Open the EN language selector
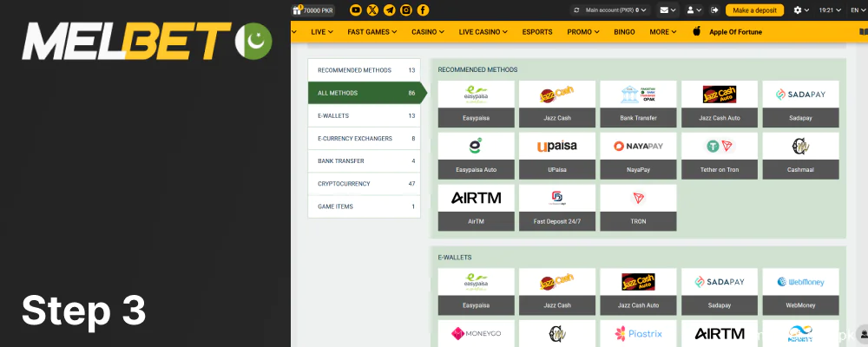Viewport: 868px width, 347px height. click(x=858, y=10)
